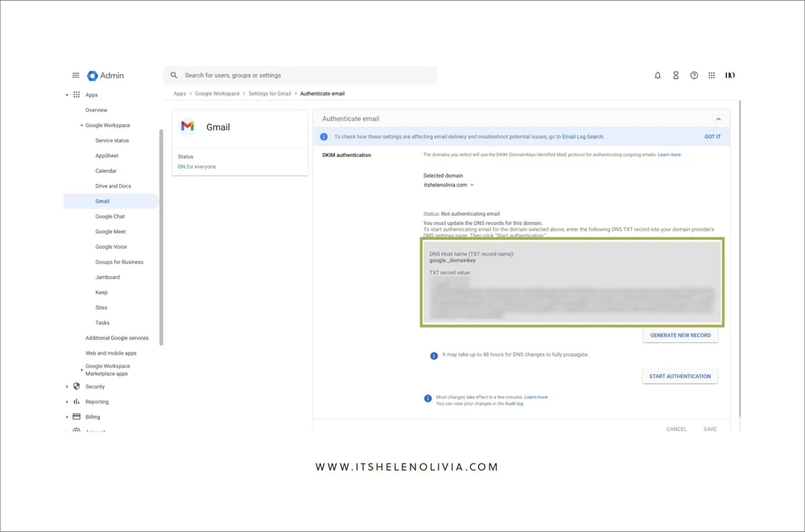This screenshot has width=805, height=532.
Task: Expand the Security sidebar section
Action: coord(68,386)
